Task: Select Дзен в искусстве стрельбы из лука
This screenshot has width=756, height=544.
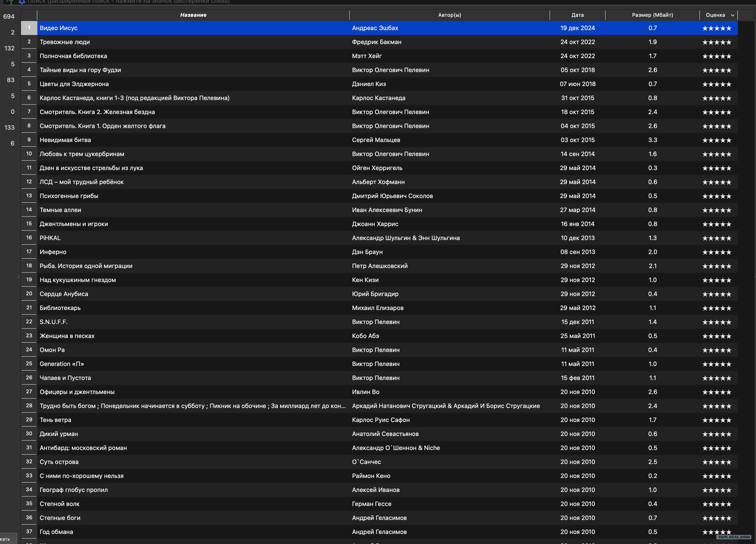Action: pos(91,168)
